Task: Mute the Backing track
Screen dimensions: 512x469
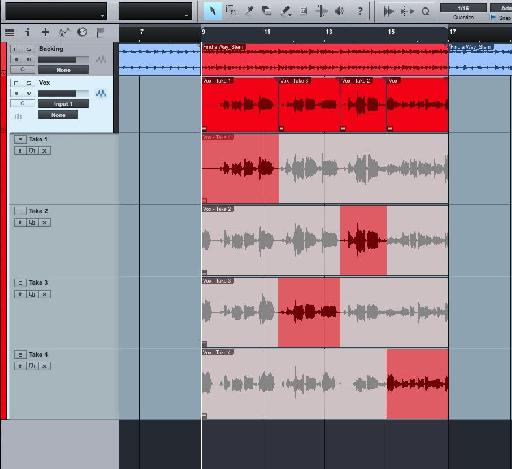Action: click(x=16, y=49)
